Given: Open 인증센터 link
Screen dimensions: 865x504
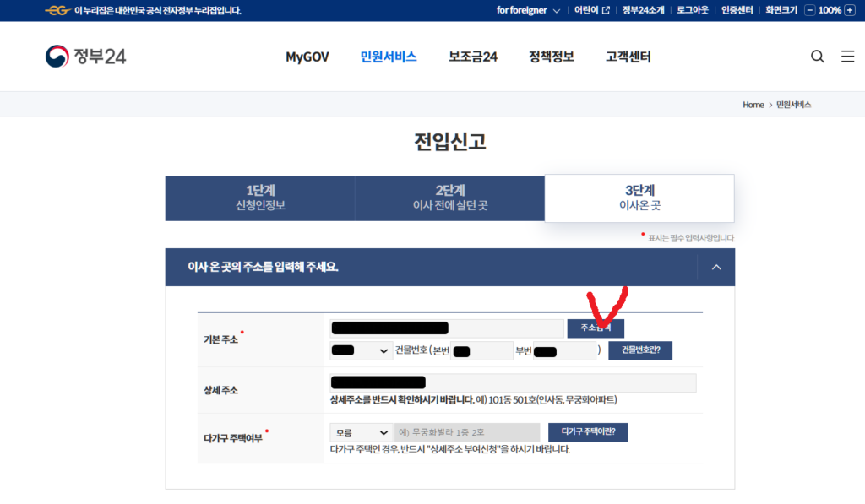Looking at the screenshot, I should [x=737, y=10].
